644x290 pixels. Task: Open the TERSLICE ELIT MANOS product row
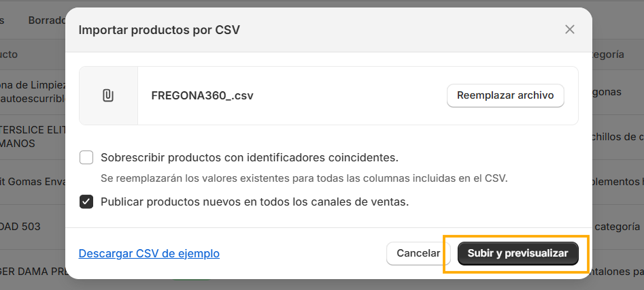pos(33,137)
